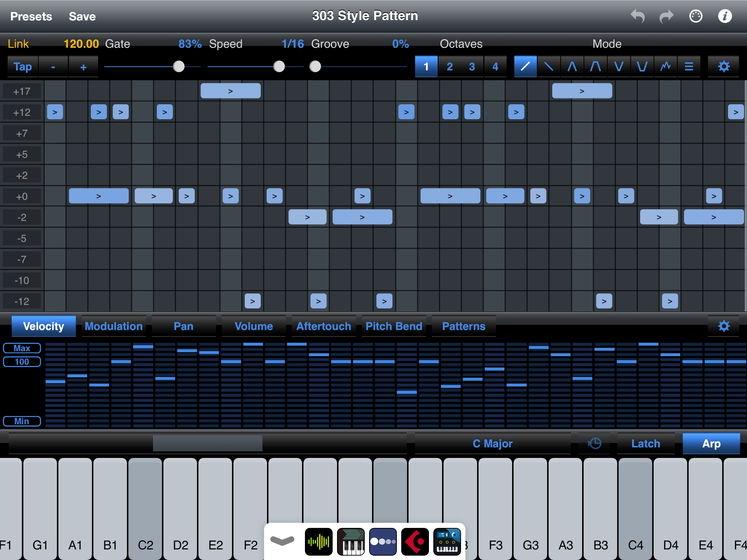Toggle Link sync

click(x=18, y=44)
